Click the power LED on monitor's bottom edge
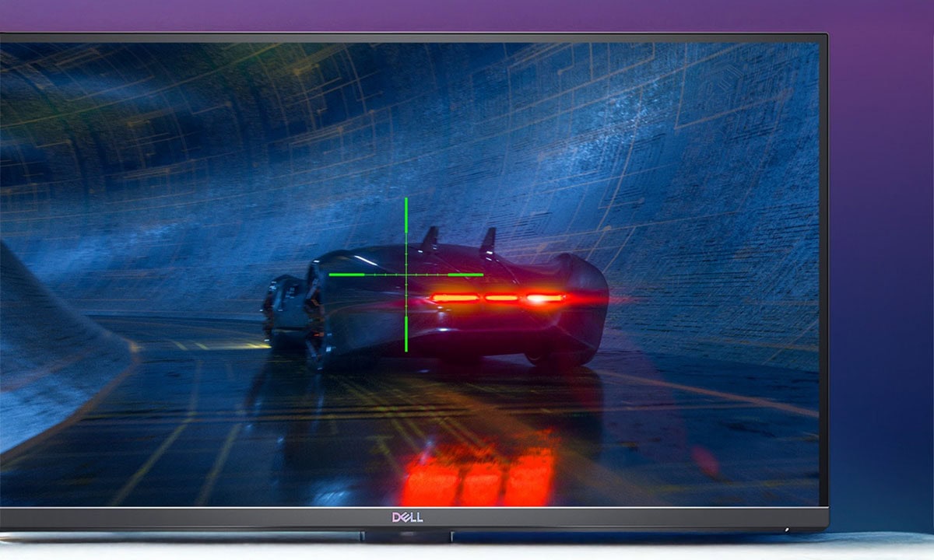Viewport: 934px width, 560px height. click(785, 530)
